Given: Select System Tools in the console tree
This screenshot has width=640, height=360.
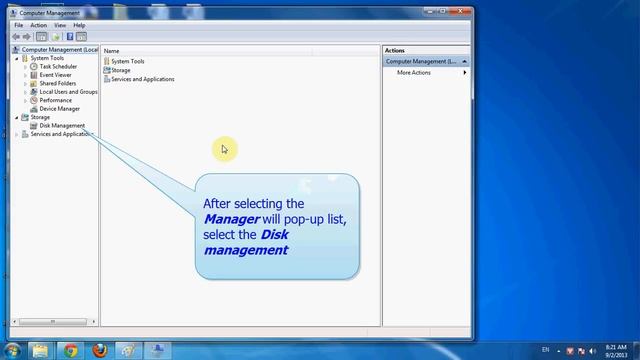Looking at the screenshot, I should pyautogui.click(x=47, y=58).
